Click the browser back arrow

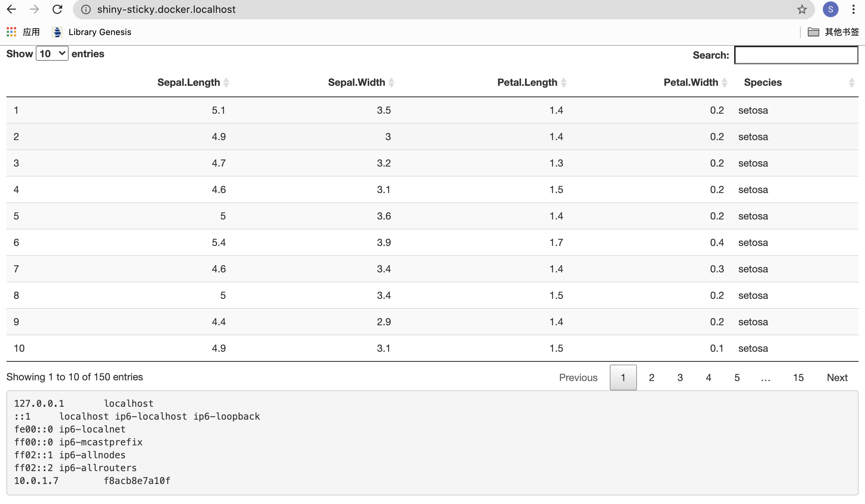11,9
